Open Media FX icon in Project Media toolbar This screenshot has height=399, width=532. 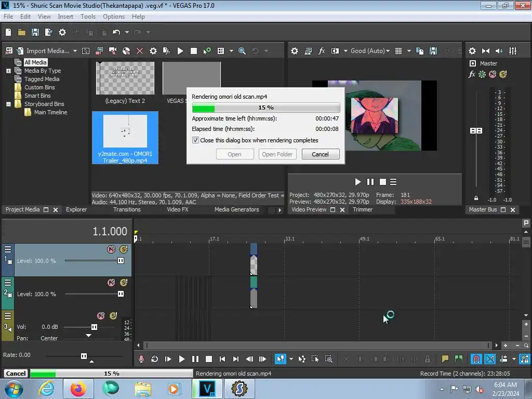167,51
